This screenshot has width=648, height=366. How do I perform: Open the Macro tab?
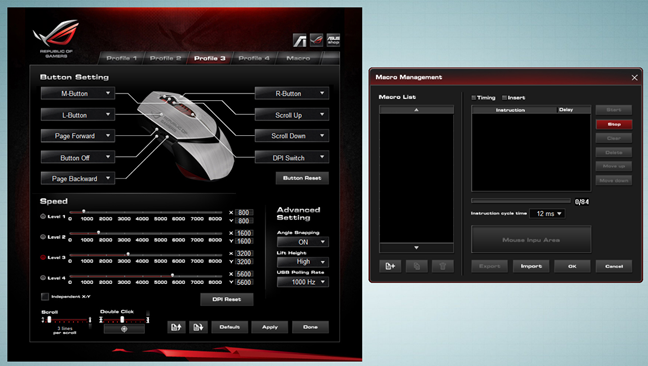click(x=298, y=58)
